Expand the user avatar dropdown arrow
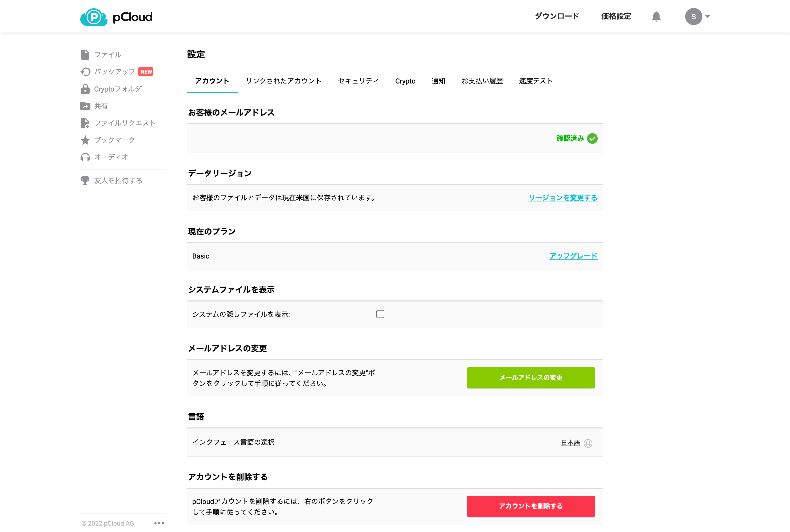790x532 pixels. click(707, 16)
